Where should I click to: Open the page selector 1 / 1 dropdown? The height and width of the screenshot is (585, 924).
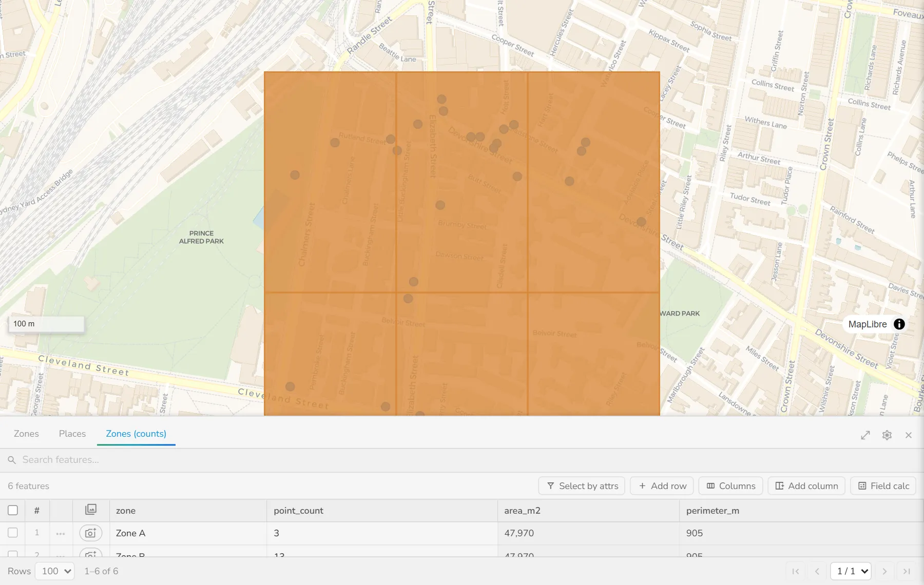[x=851, y=571]
